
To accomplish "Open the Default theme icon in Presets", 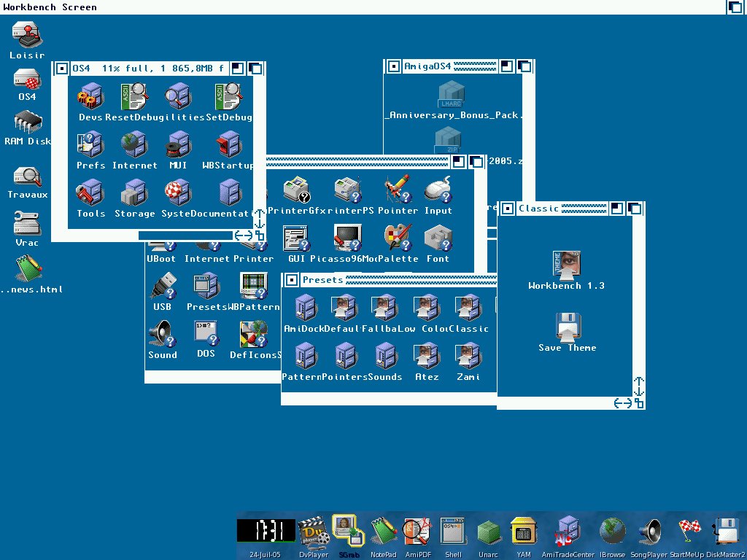I will [344, 308].
